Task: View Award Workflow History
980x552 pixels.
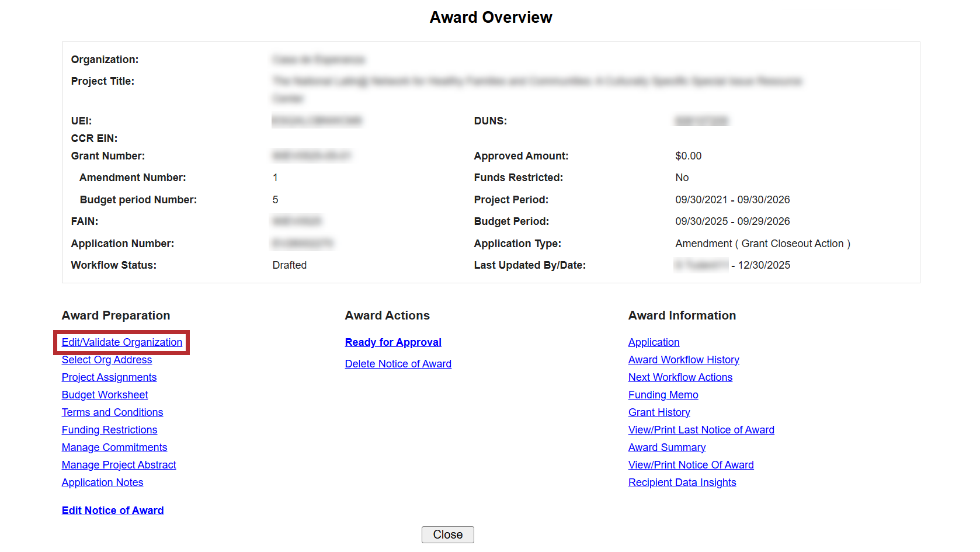Action: tap(683, 360)
